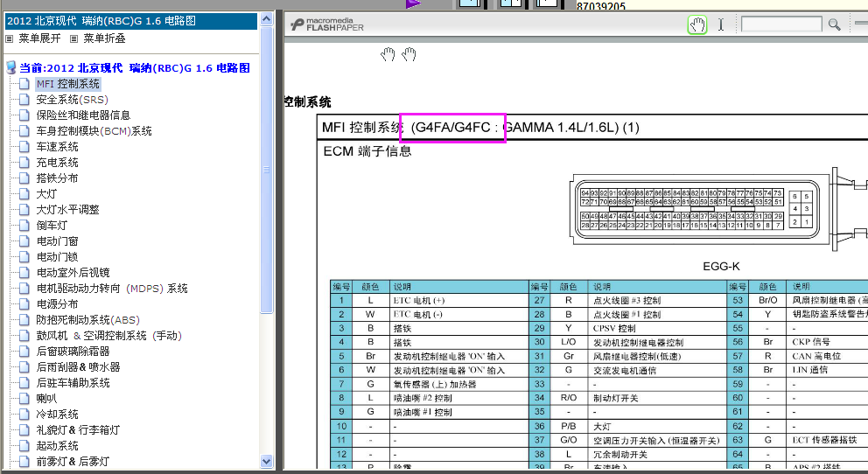This screenshot has height=474, width=868.
Task: Click the page icon beside 电动门窗
Action: coord(24,241)
